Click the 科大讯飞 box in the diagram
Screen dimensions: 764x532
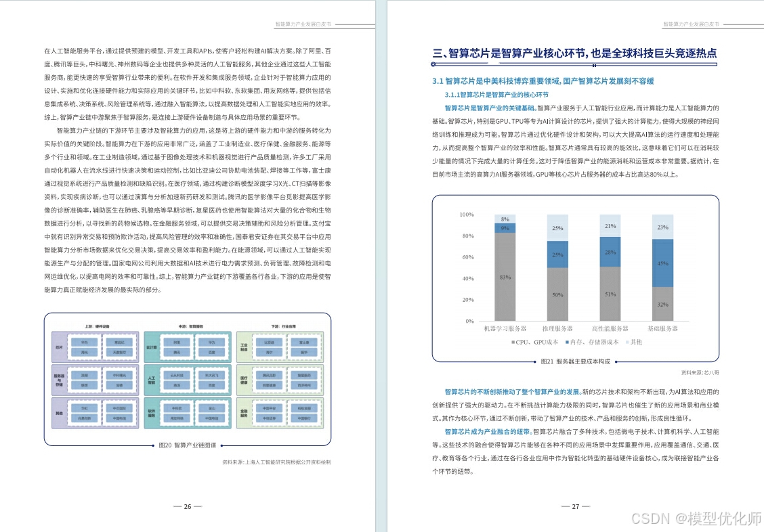point(212,375)
